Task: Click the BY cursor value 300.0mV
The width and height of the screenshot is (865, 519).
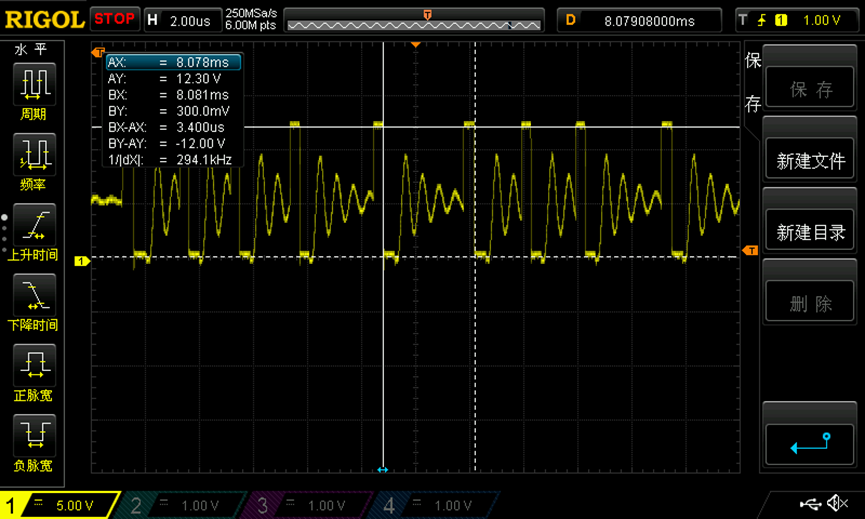Action: [x=202, y=111]
